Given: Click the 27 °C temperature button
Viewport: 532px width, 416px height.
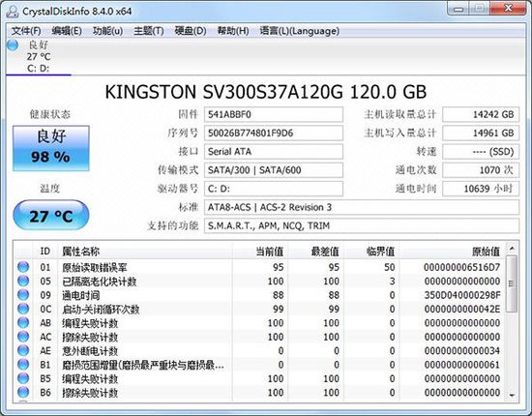Looking at the screenshot, I should click(51, 216).
